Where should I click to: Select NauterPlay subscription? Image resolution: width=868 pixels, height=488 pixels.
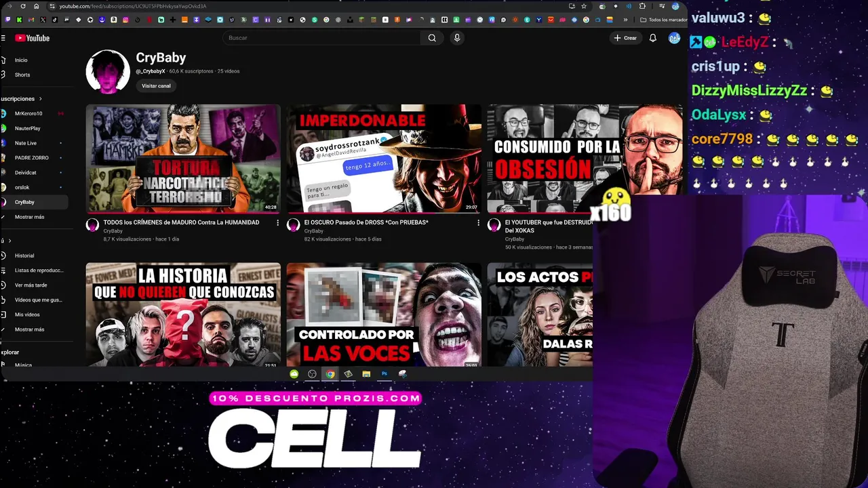tap(27, 128)
